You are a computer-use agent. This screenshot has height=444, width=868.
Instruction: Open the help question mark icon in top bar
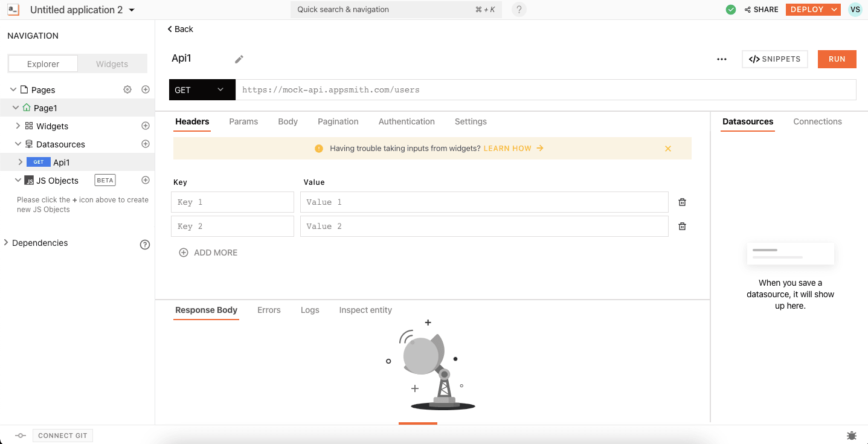pyautogui.click(x=519, y=10)
